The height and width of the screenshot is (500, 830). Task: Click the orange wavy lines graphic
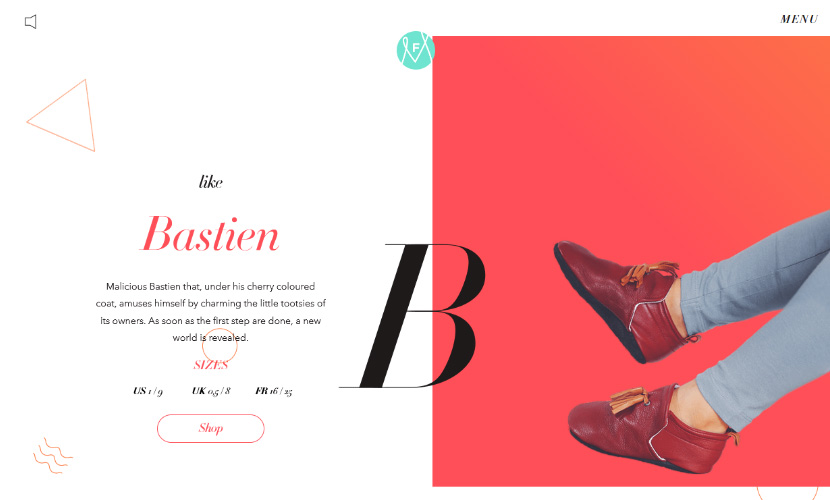pyautogui.click(x=53, y=456)
